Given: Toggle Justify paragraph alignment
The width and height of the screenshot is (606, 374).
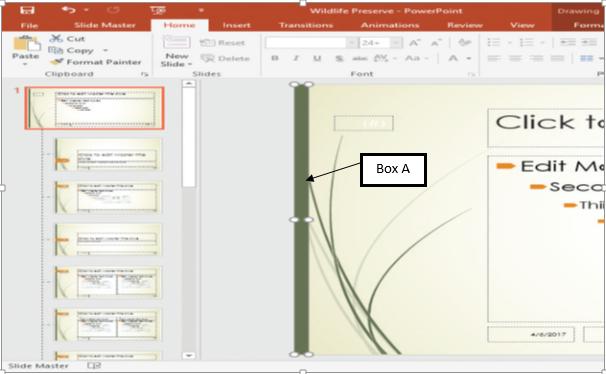Looking at the screenshot, I should [x=557, y=58].
